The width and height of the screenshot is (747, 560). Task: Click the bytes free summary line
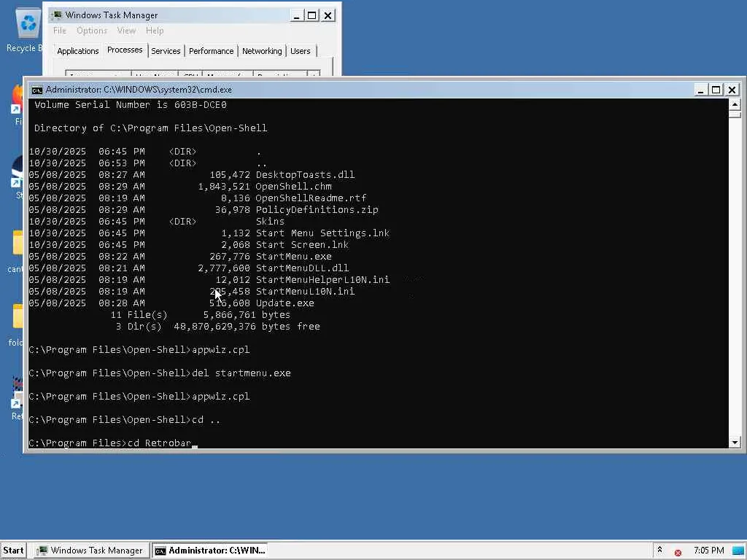217,327
